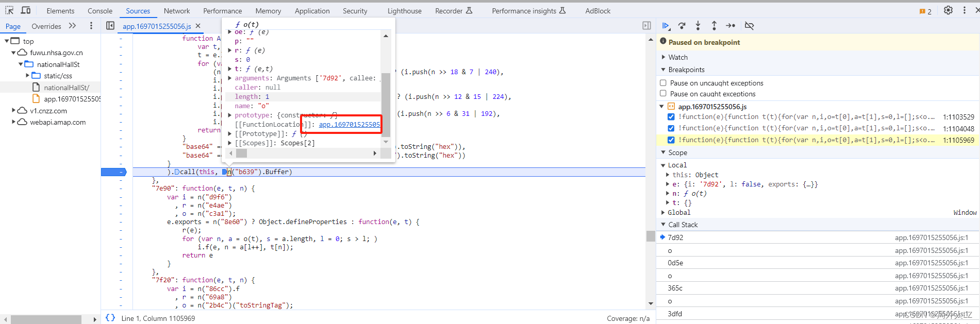Collapse the top tree node
Image resolution: width=980 pixels, height=324 pixels.
coord(7,41)
